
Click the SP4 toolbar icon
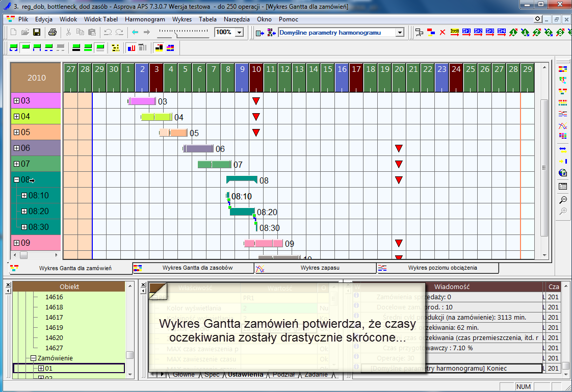click(501, 33)
